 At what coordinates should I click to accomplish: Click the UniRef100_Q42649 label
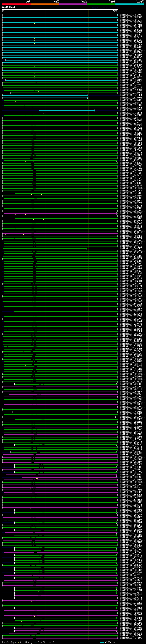pos(131,201)
